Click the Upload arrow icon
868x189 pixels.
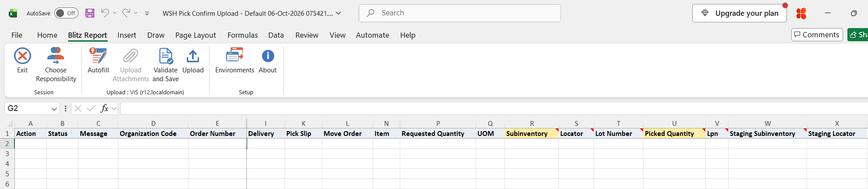pyautogui.click(x=193, y=56)
